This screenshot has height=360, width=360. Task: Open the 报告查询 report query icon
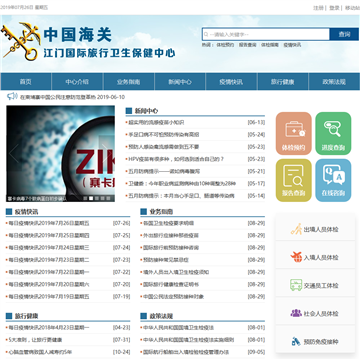pos(294,180)
